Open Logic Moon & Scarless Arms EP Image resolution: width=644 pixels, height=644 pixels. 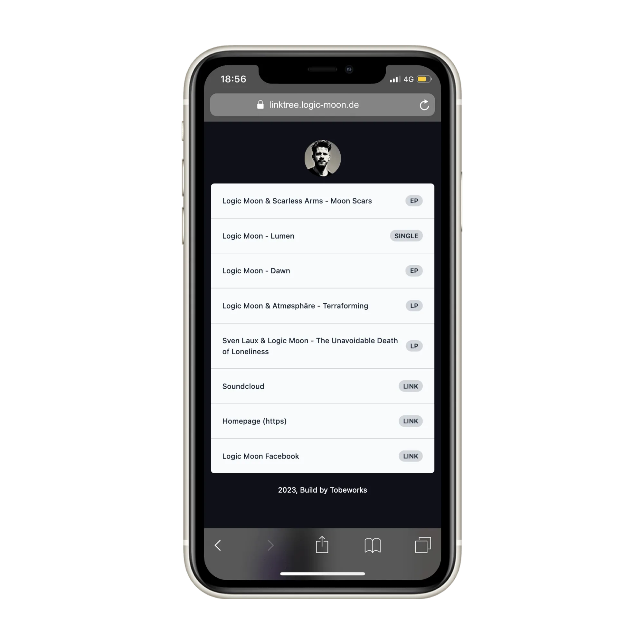322,201
